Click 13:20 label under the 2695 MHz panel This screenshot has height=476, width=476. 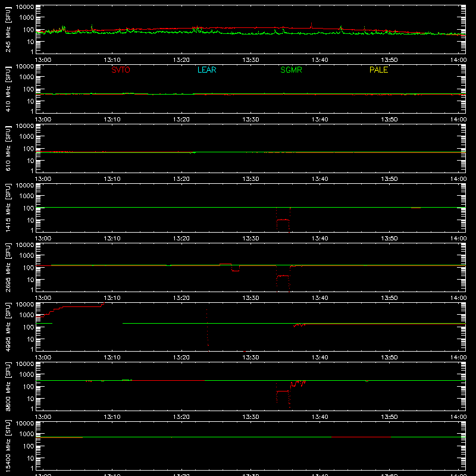[181, 298]
